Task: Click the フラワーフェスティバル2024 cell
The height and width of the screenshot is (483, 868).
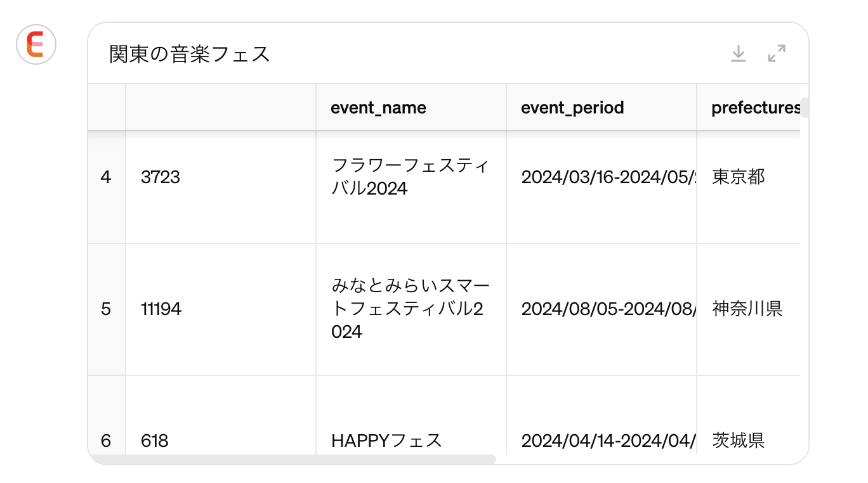Action: (410, 177)
